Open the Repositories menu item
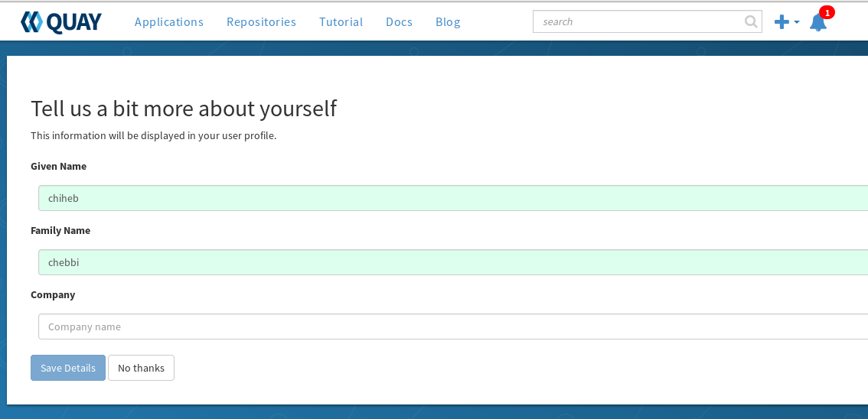 [261, 22]
